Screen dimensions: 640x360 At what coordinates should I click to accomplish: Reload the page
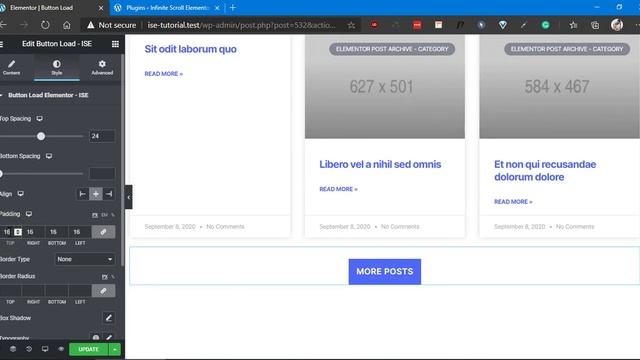click(45, 25)
